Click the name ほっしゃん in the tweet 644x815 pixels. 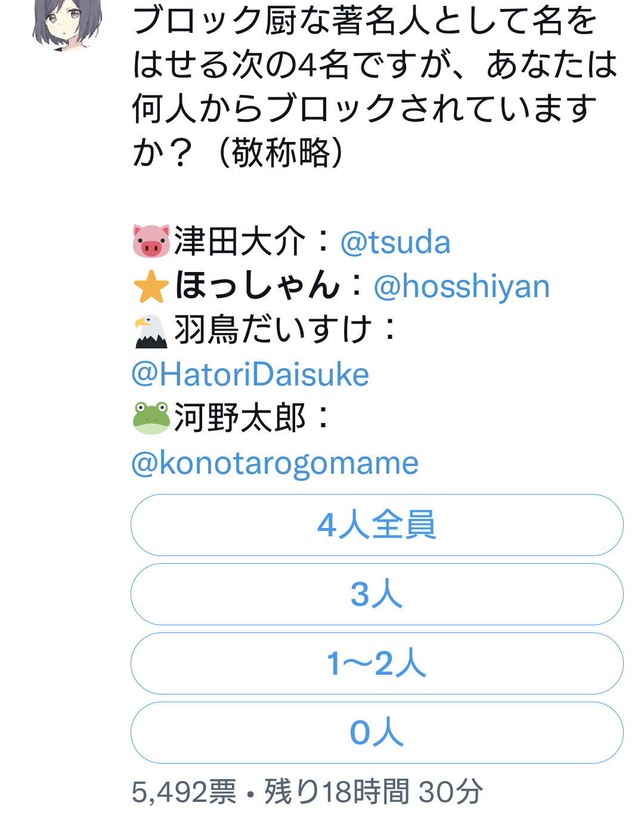tap(257, 285)
